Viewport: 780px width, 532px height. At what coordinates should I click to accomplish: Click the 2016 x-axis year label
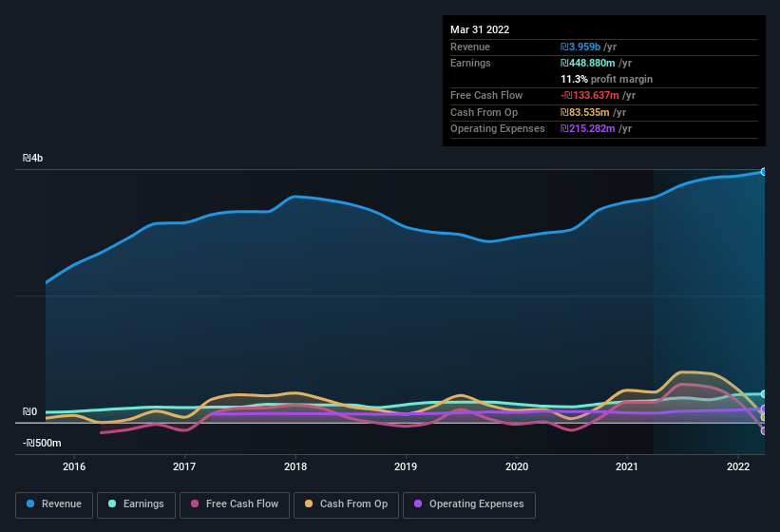[74, 466]
